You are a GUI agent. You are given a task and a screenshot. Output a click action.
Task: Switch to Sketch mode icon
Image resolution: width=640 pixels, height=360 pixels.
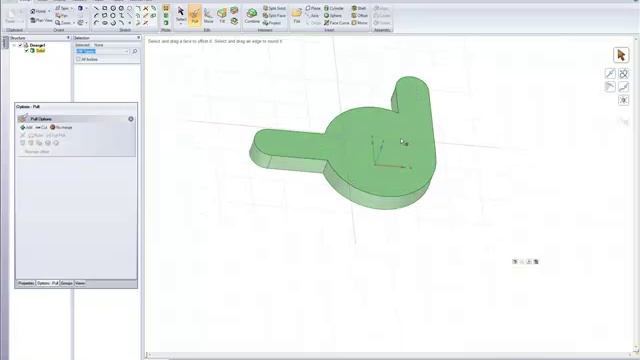tap(166, 8)
